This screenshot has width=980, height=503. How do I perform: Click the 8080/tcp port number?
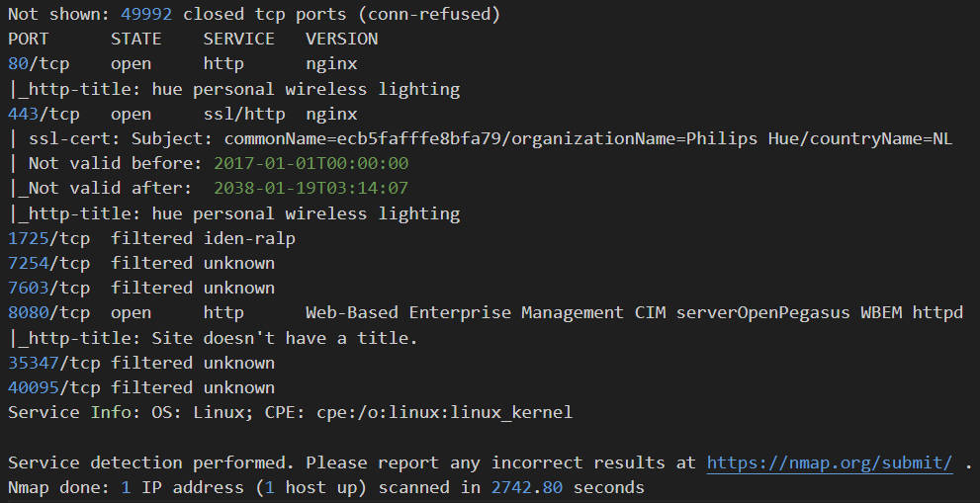coord(29,313)
